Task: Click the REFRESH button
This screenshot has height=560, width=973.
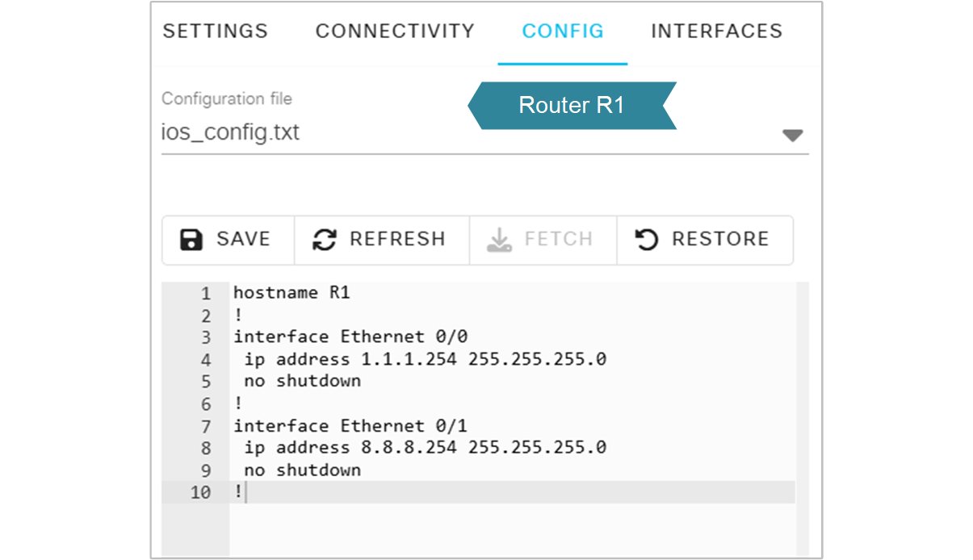Action: coord(382,240)
